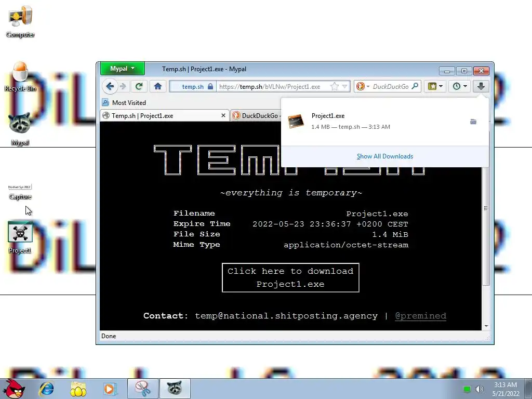This screenshot has width=532, height=399.
Task: Open the History clock button
Action: 457,86
